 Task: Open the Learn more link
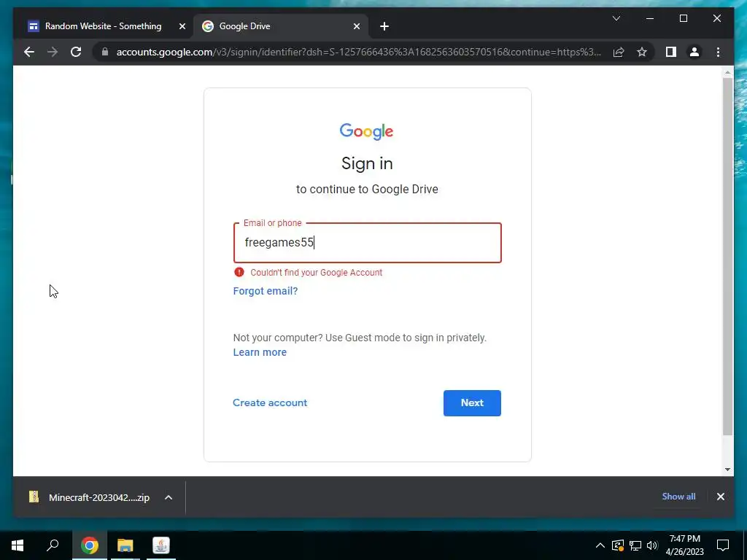click(260, 352)
